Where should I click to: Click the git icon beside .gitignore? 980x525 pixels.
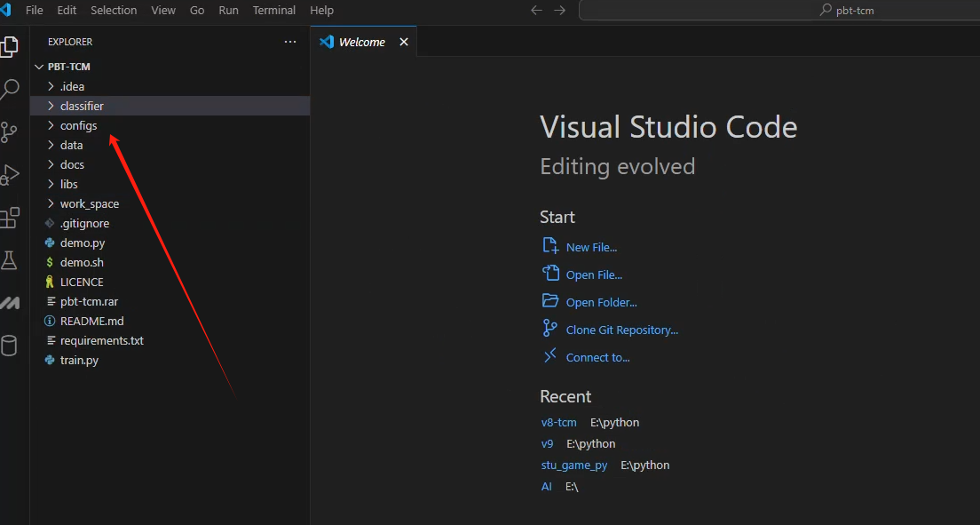[50, 223]
